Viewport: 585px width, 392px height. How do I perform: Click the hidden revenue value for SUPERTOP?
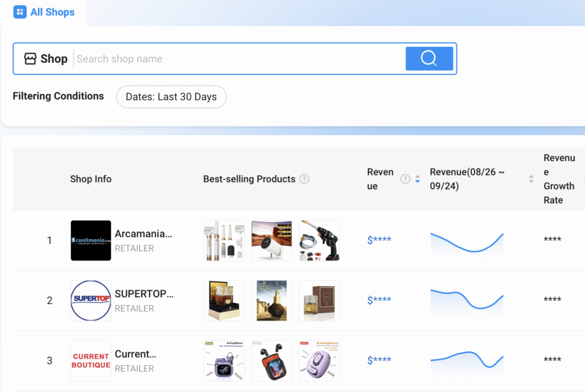click(379, 300)
